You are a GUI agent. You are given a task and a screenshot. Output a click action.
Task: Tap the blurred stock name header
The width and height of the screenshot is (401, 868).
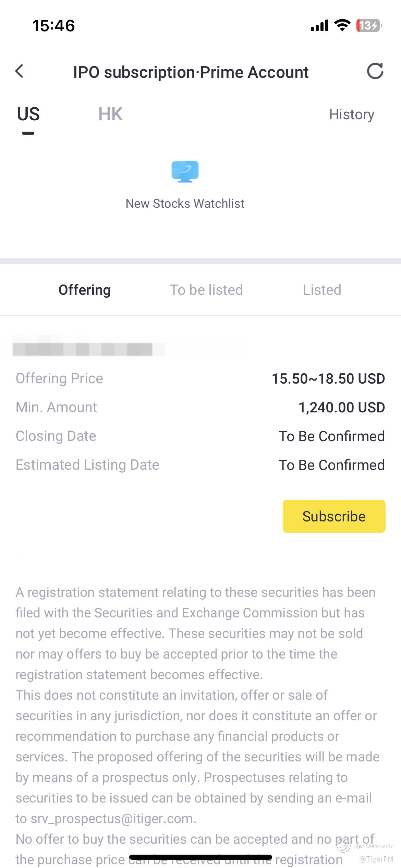[88, 349]
